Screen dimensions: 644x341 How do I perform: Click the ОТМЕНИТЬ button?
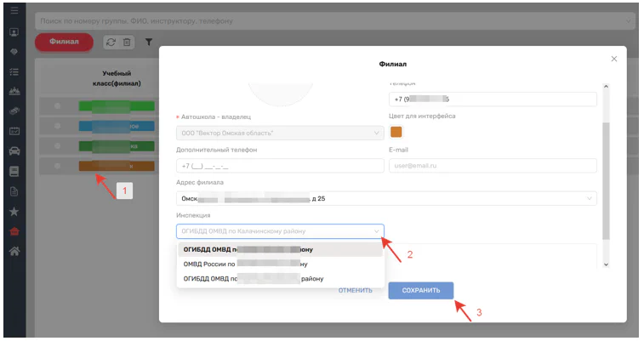[356, 291]
